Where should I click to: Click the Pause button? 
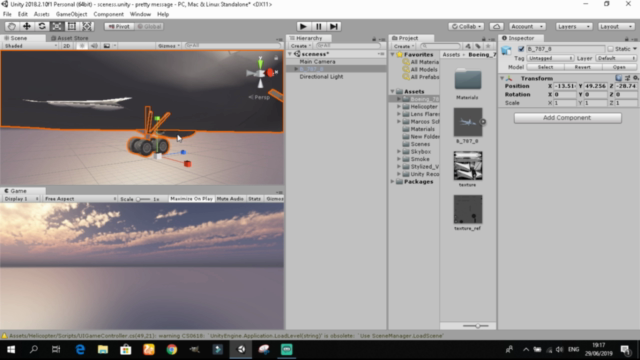click(318, 27)
